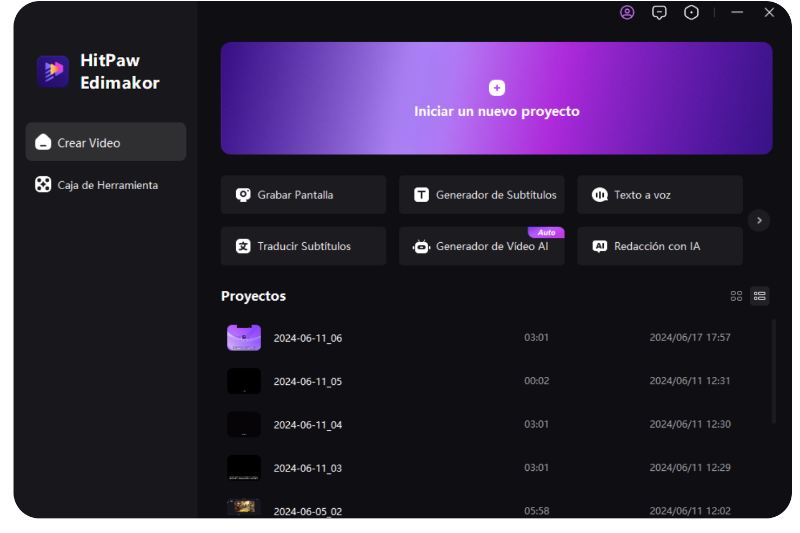
Task: Open the user account profile icon
Action: click(627, 12)
